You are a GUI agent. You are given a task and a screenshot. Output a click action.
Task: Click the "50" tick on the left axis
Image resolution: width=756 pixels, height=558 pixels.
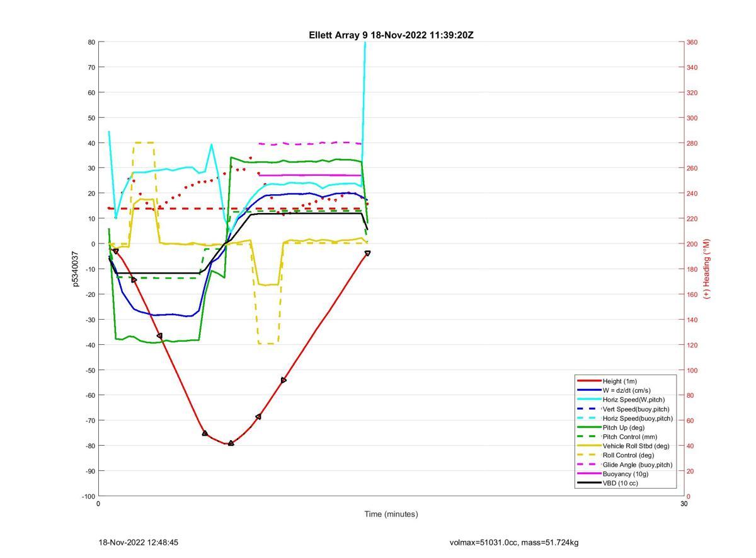pos(91,118)
